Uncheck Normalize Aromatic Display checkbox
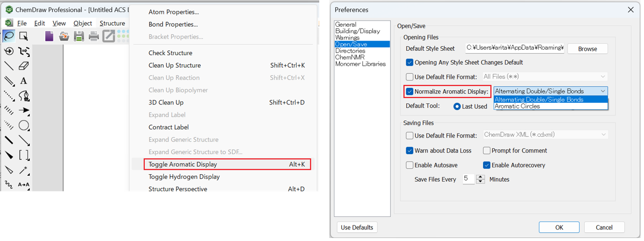The image size is (644, 241). pyautogui.click(x=410, y=91)
